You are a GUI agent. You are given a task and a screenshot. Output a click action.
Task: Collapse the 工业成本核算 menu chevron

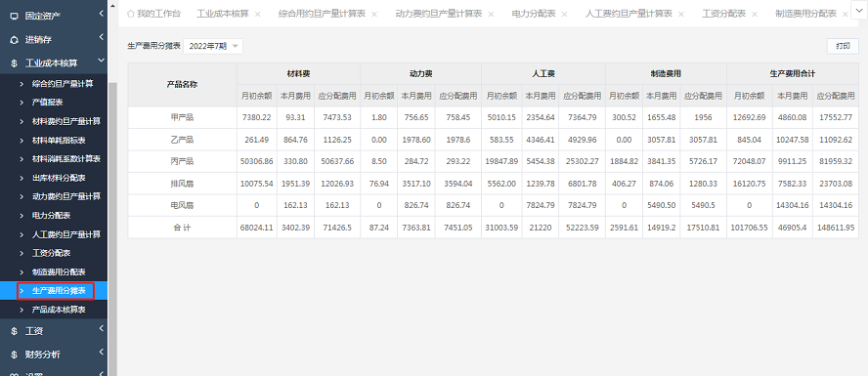point(102,61)
